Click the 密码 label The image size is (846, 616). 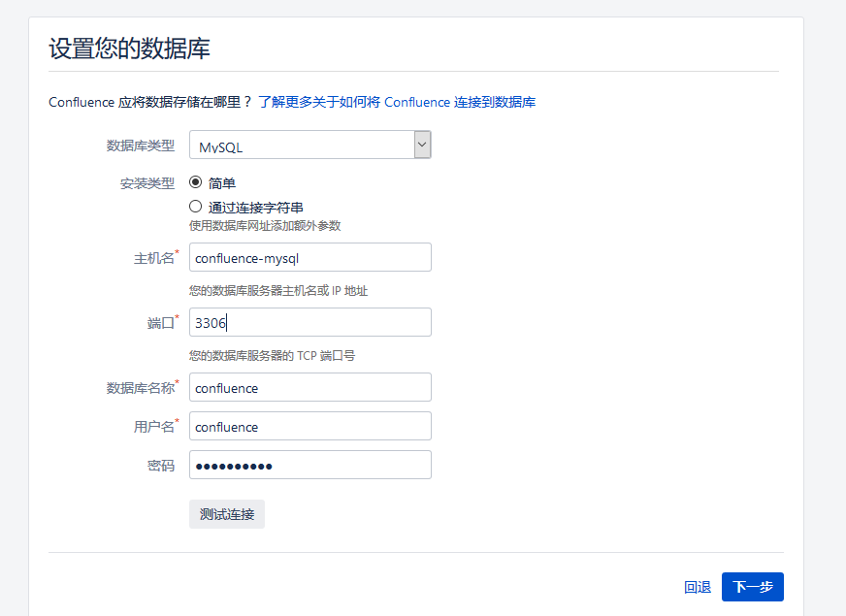[x=161, y=466]
